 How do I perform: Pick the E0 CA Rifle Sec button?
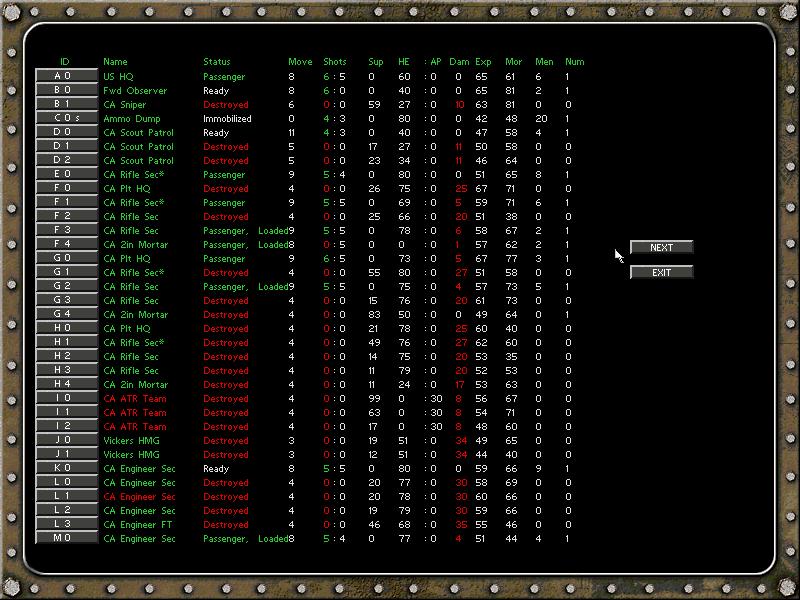tap(66, 174)
